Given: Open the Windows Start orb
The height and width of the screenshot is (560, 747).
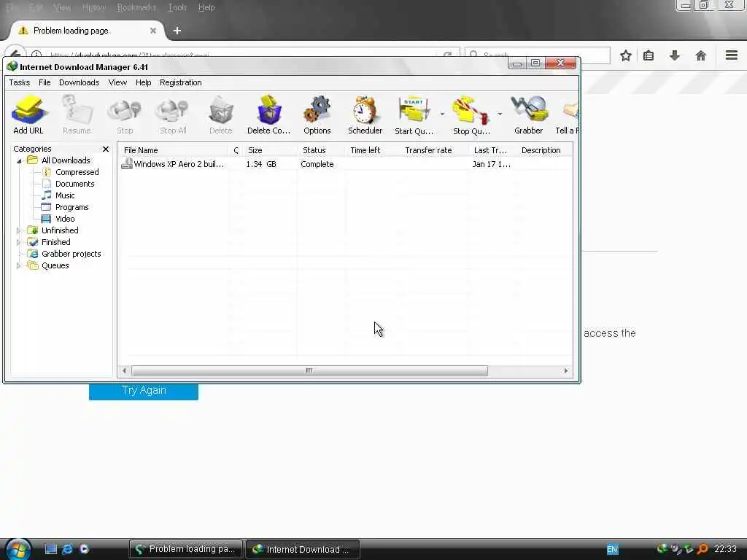Looking at the screenshot, I should tap(18, 549).
